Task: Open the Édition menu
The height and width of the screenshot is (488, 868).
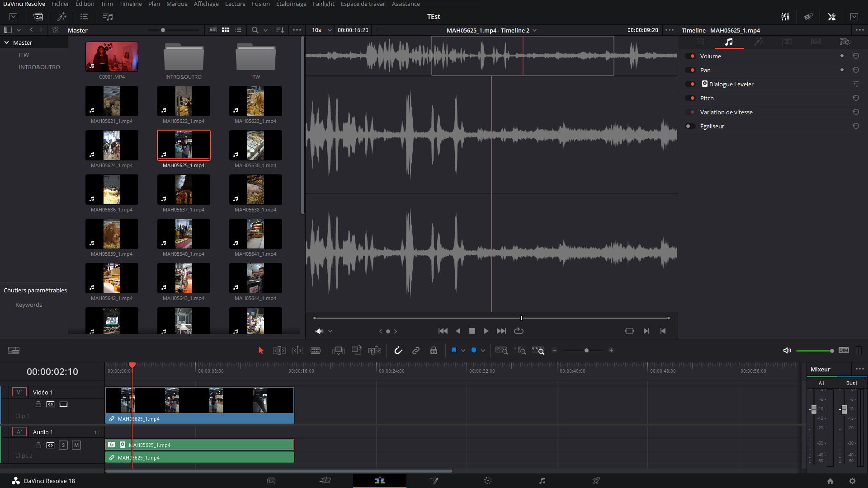Action: click(85, 4)
